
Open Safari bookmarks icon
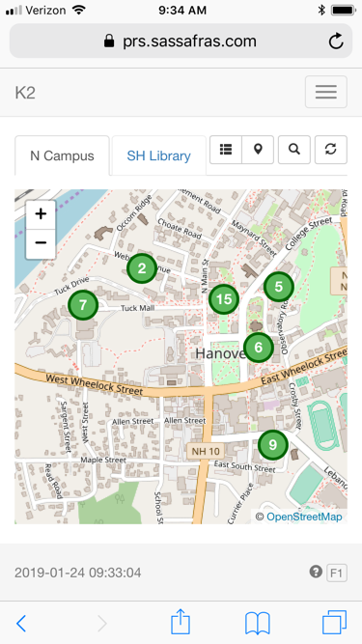click(258, 623)
